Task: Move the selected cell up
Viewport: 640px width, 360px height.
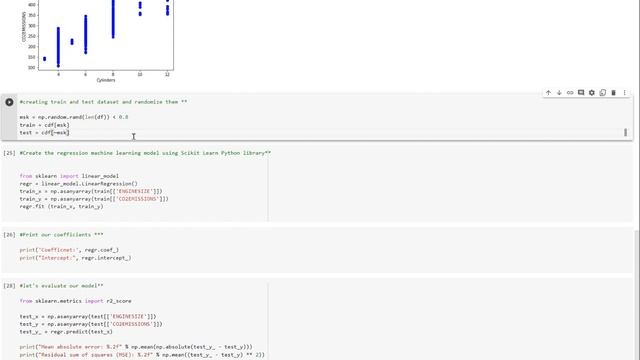Action: (x=548, y=93)
